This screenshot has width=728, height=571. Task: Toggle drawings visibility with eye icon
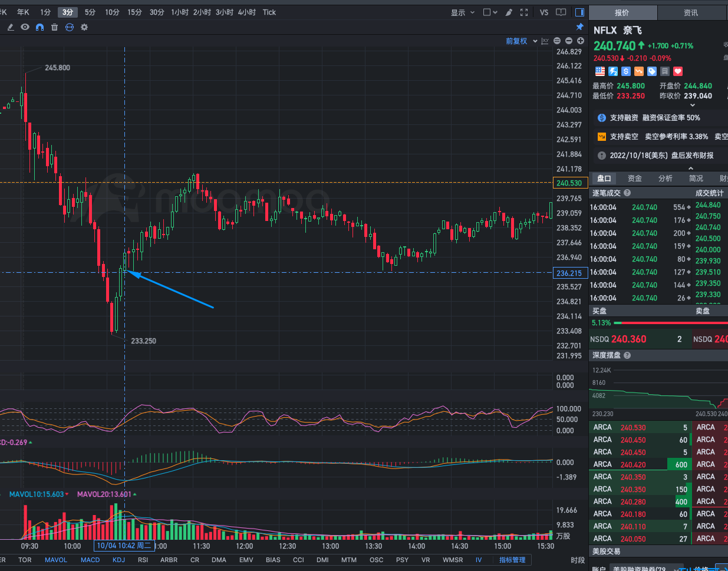25,27
